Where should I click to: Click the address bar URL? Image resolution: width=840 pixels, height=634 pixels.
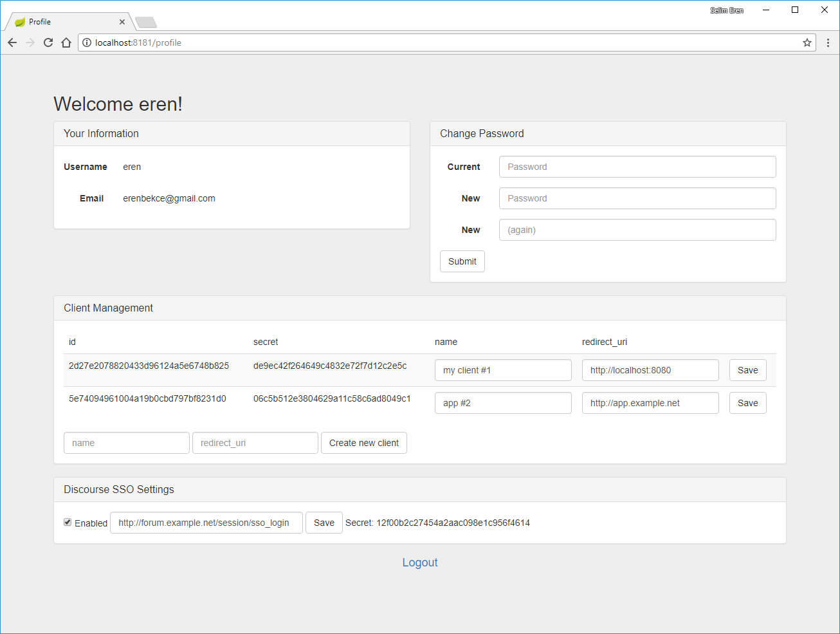(x=138, y=42)
